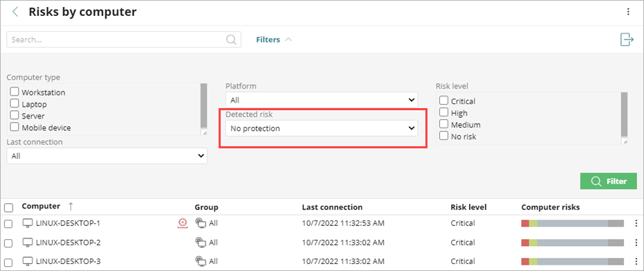The width and height of the screenshot is (644, 271).
Task: Click the computer icon beside LINUX-DESKTOP-3
Action: (28, 261)
